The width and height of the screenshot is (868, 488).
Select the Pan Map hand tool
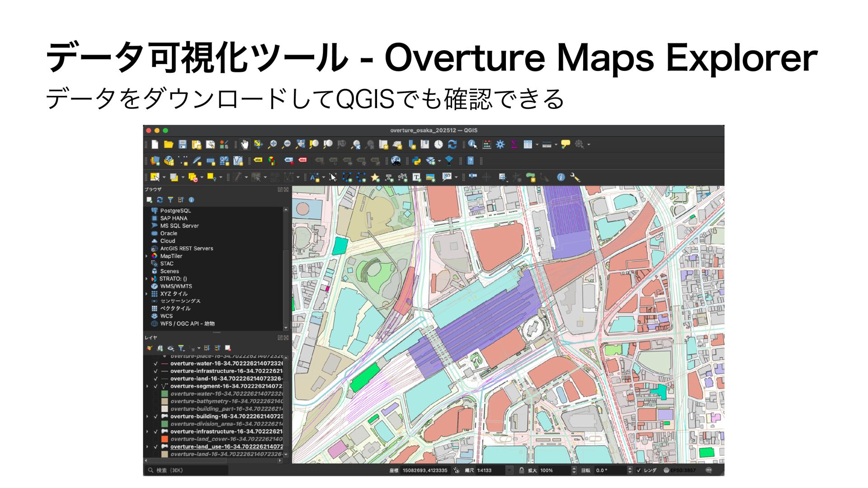[245, 145]
